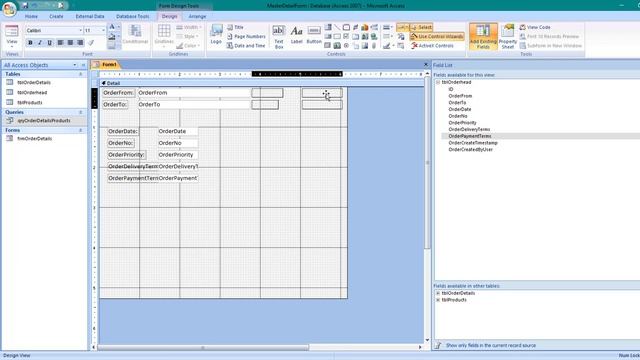The height and width of the screenshot is (360, 640).
Task: Apply underline formatting
Action: pyautogui.click(x=50, y=42)
